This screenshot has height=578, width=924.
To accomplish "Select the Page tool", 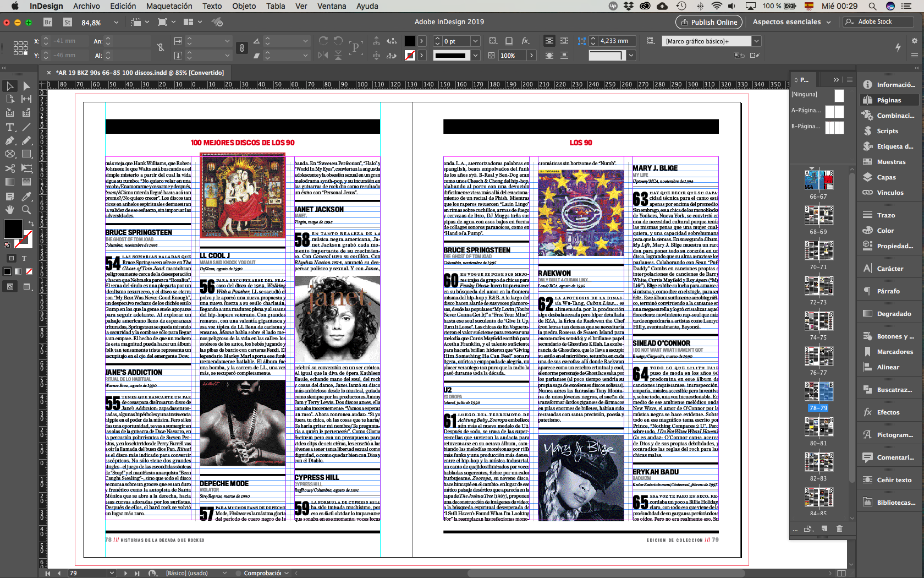I will click(x=10, y=99).
